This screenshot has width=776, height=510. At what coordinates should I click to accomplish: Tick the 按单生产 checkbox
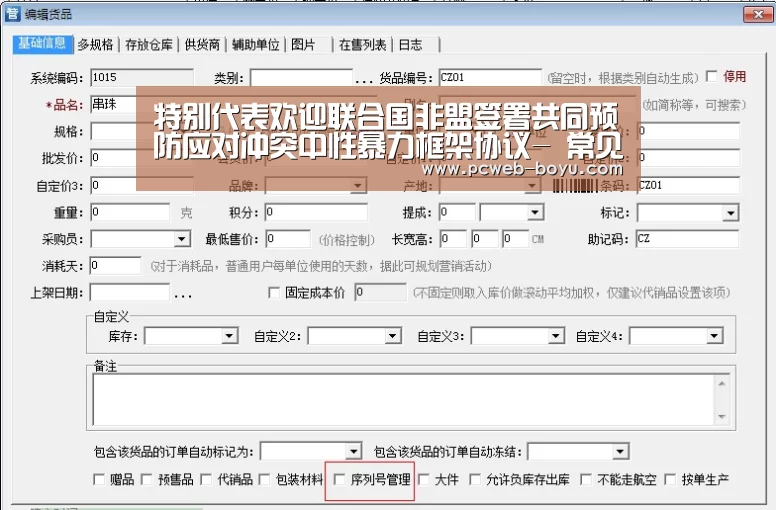(670, 479)
